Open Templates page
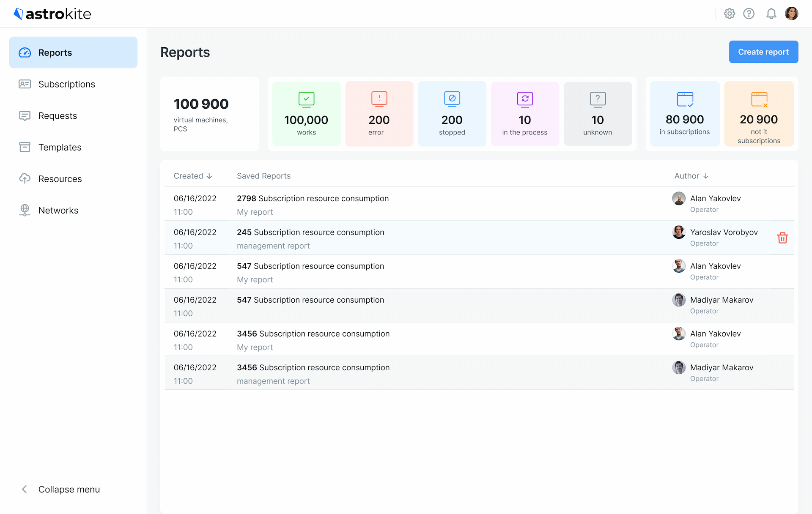Screen dimensions: 812x514 click(x=73, y=147)
